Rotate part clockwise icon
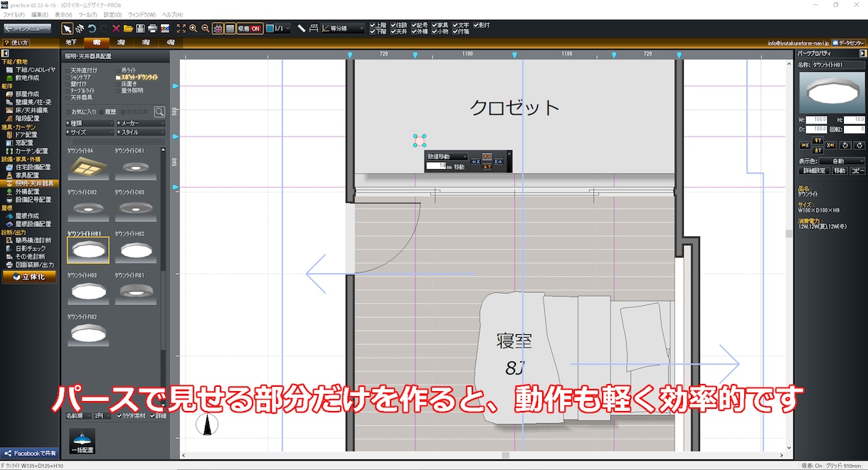The width and height of the screenshot is (868, 470). click(859, 145)
